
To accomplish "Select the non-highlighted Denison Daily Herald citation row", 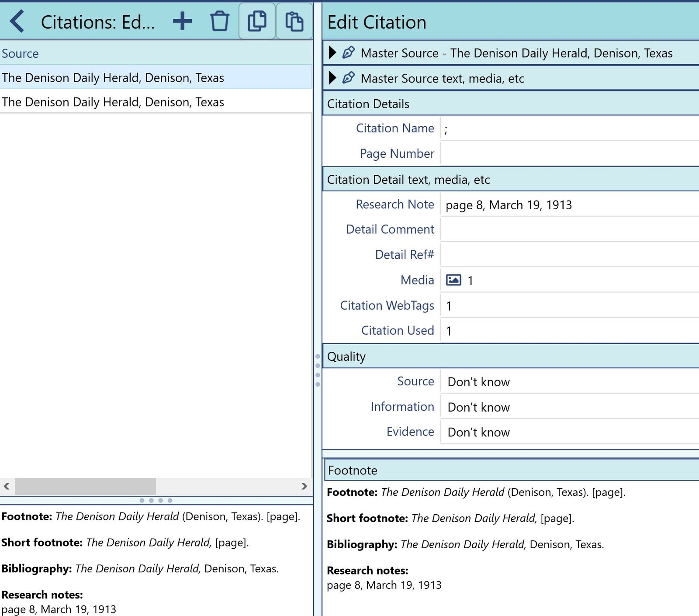I will click(x=156, y=102).
